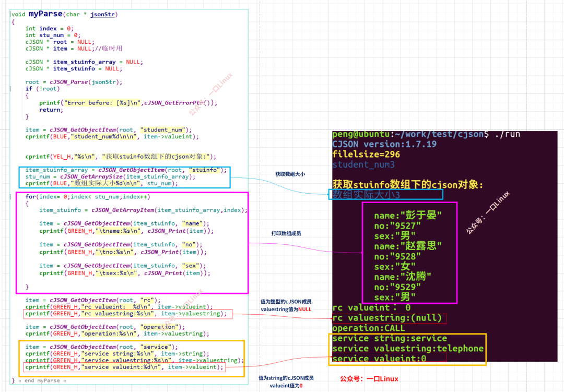Click the cprintf BLUE "student_num%d" line

[112, 137]
